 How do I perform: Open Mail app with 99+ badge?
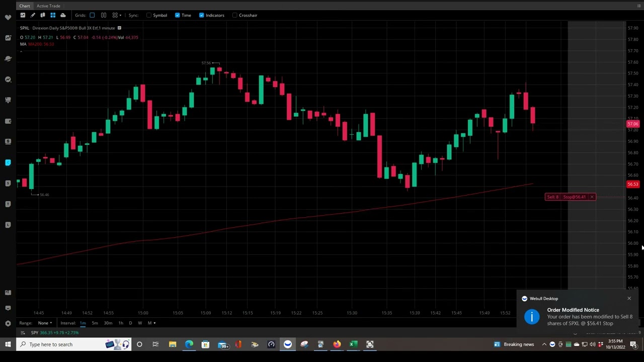222,344
